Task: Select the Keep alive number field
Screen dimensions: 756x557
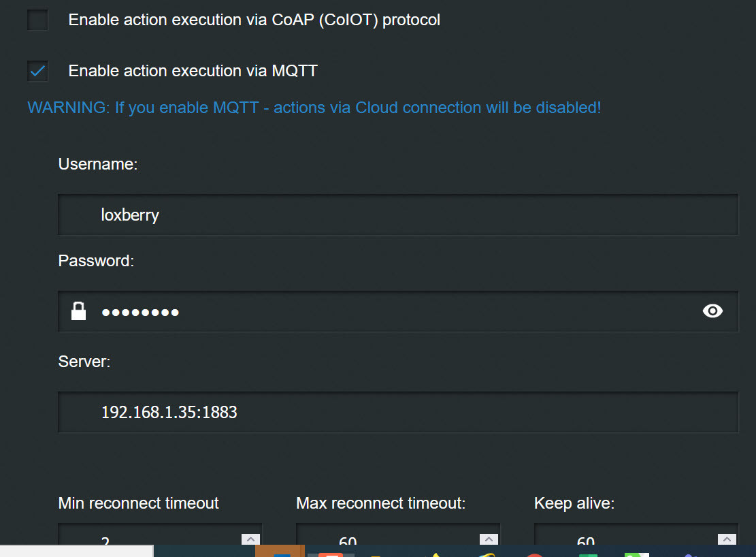Action: point(626,539)
